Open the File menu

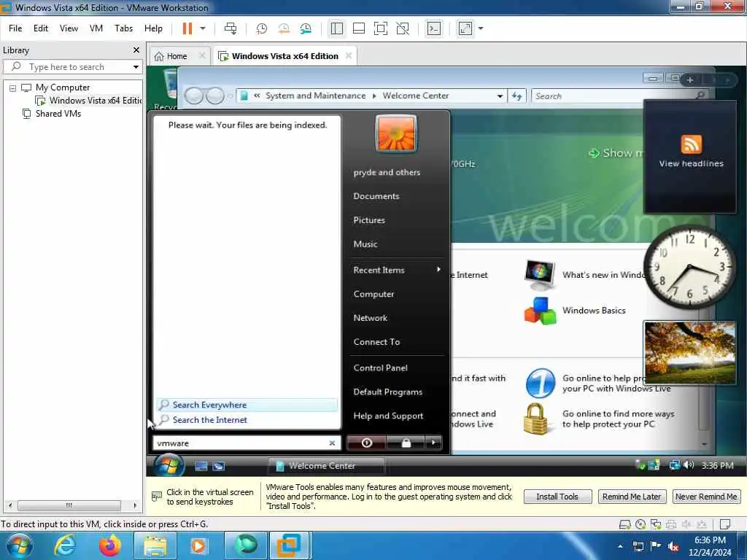click(x=15, y=28)
